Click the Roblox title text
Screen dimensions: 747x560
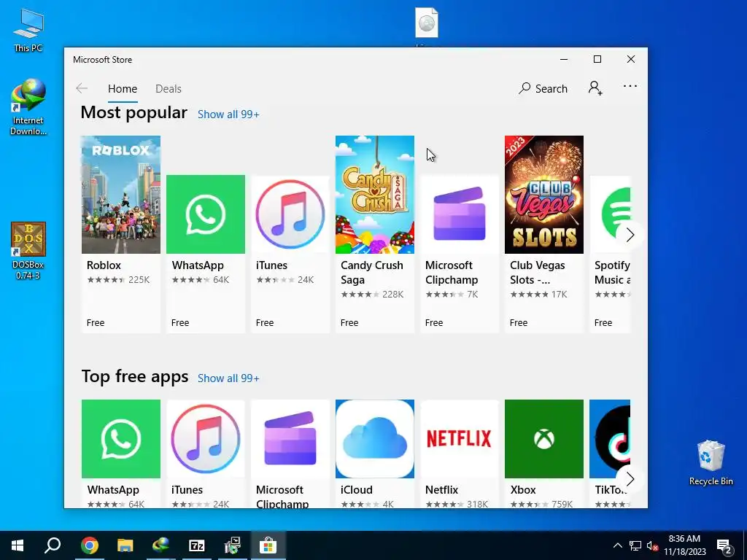click(104, 265)
